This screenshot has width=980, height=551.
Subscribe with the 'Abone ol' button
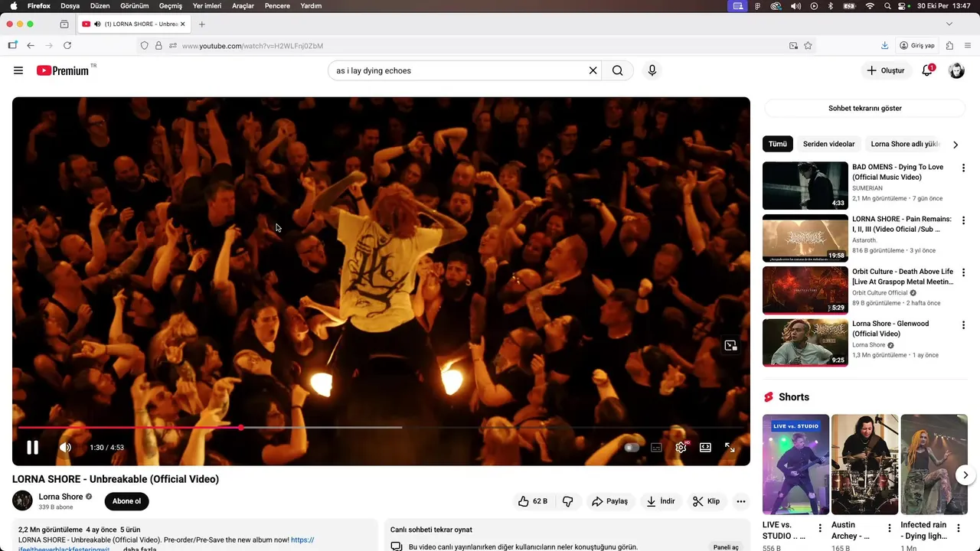point(127,501)
